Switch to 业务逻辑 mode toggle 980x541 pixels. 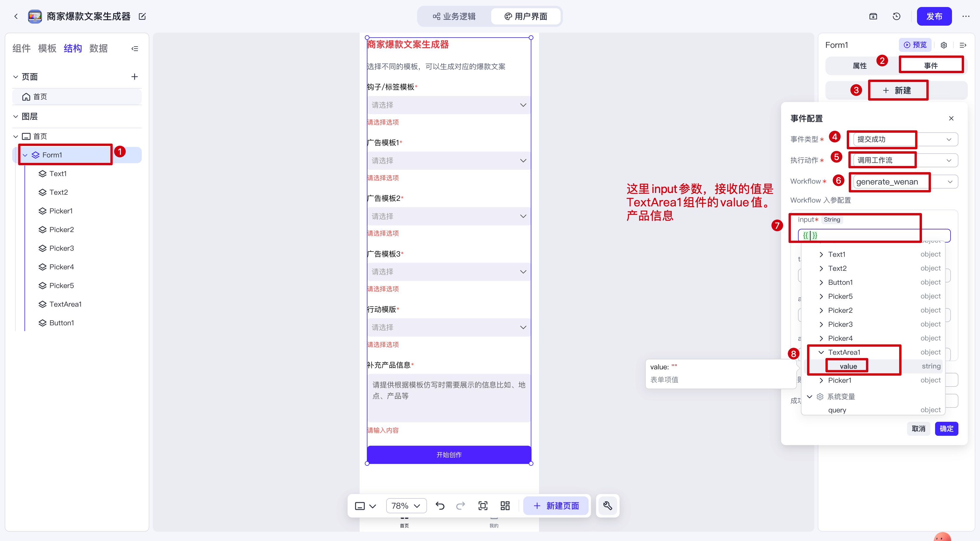(x=454, y=16)
